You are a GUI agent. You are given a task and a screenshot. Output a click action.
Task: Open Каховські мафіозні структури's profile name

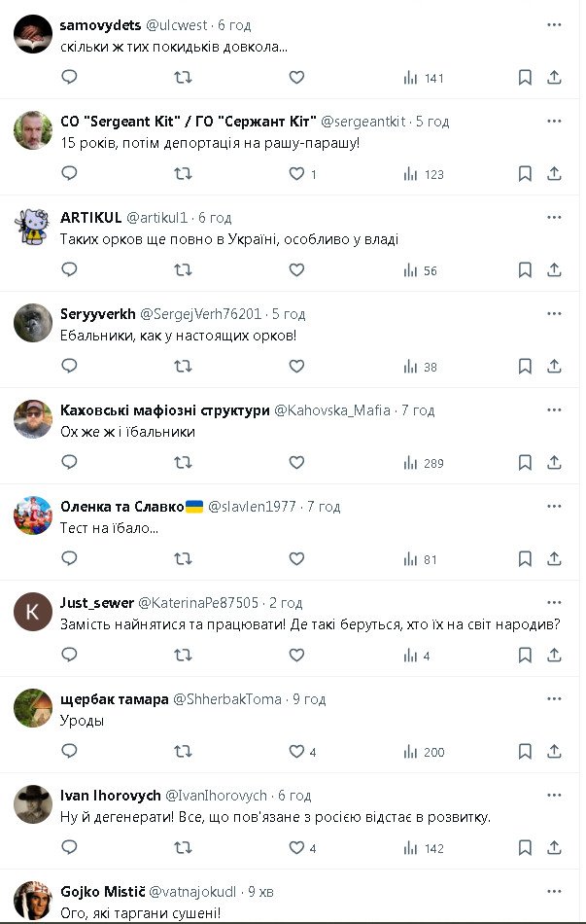pos(165,410)
